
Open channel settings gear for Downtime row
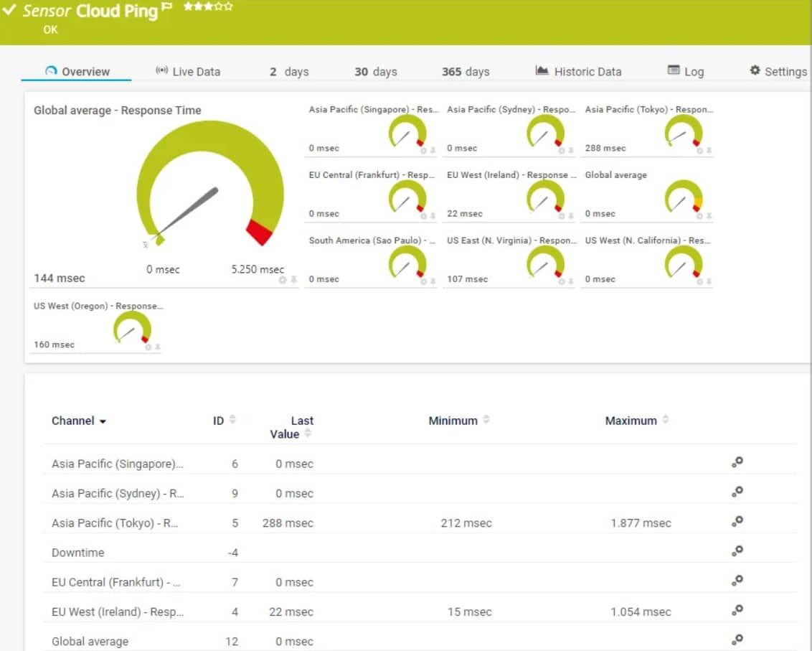[x=737, y=551]
